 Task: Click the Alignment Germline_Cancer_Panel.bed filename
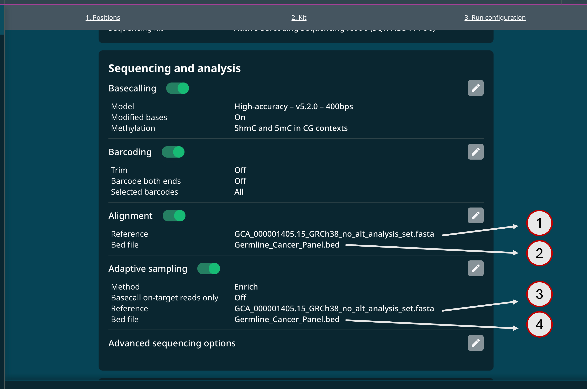tap(287, 245)
